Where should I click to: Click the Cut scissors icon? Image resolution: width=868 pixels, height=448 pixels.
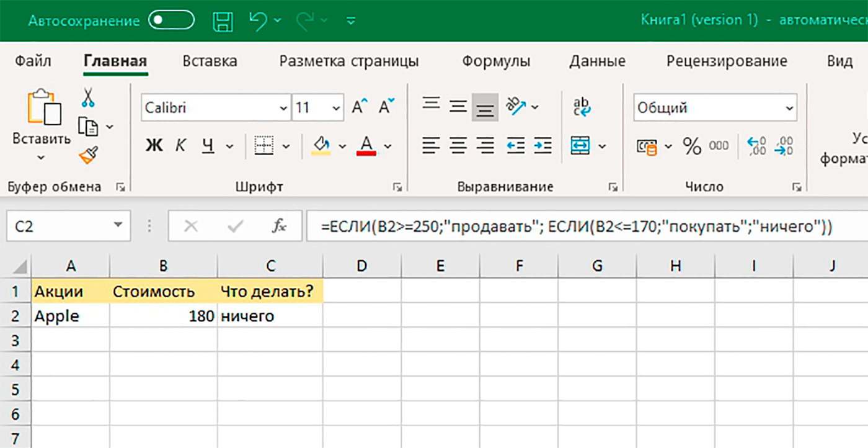(88, 97)
